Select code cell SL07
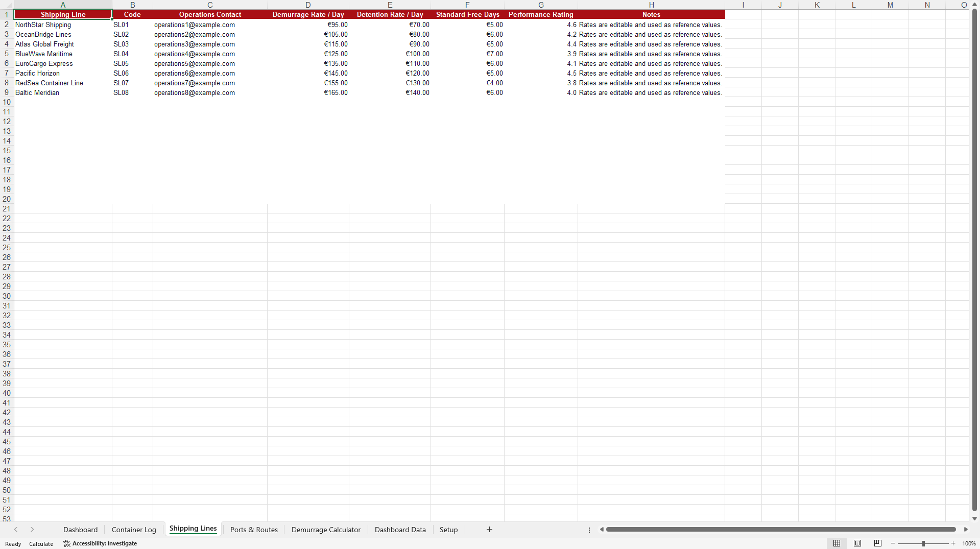Viewport: 980px width, 549px height. tap(132, 83)
